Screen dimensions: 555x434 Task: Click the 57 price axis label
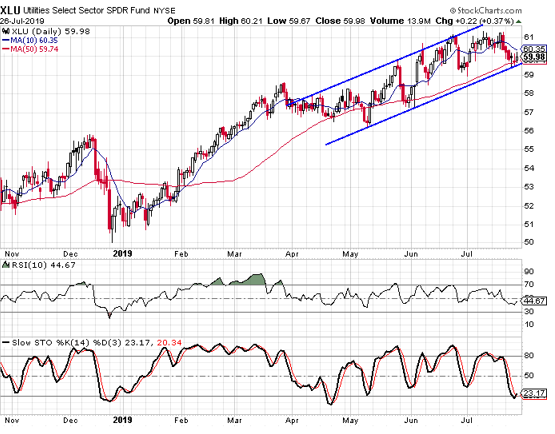pyautogui.click(x=529, y=112)
